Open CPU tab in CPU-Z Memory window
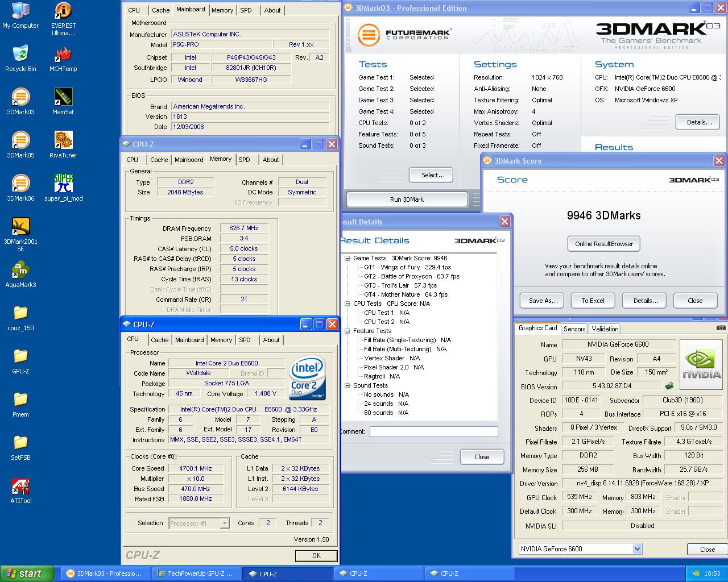The image size is (728, 582). click(x=133, y=160)
